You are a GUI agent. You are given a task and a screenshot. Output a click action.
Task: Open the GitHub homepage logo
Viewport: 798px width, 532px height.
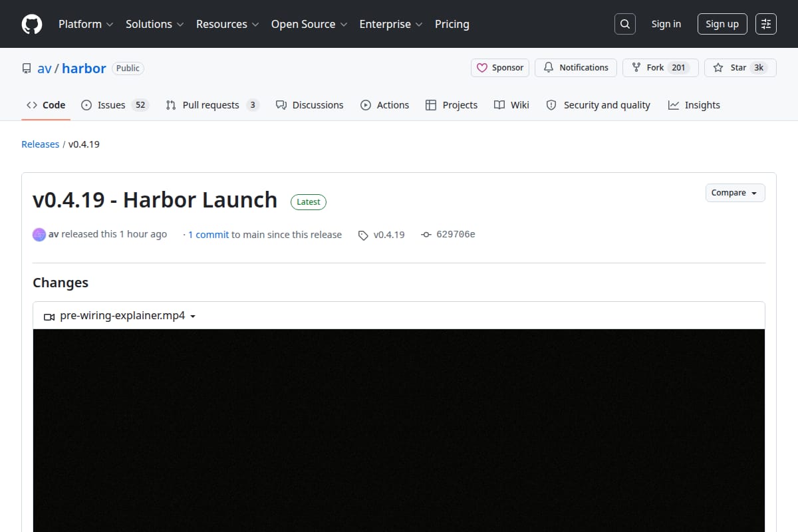pyautogui.click(x=31, y=24)
